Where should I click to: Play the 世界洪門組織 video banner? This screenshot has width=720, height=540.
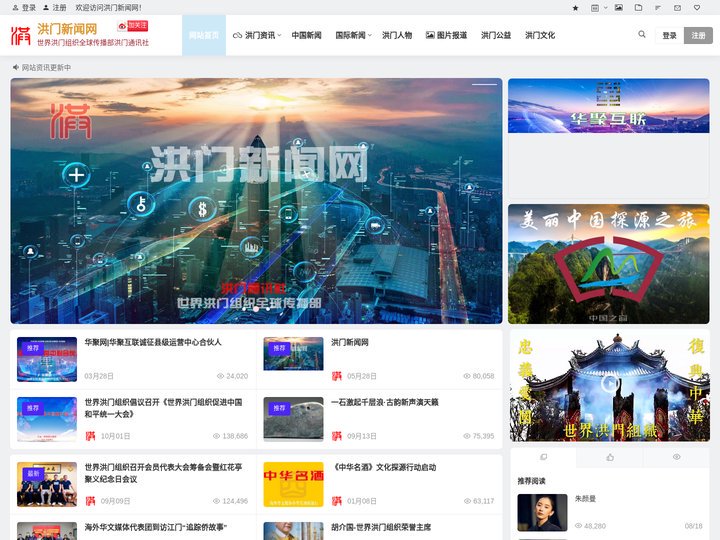[610, 383]
